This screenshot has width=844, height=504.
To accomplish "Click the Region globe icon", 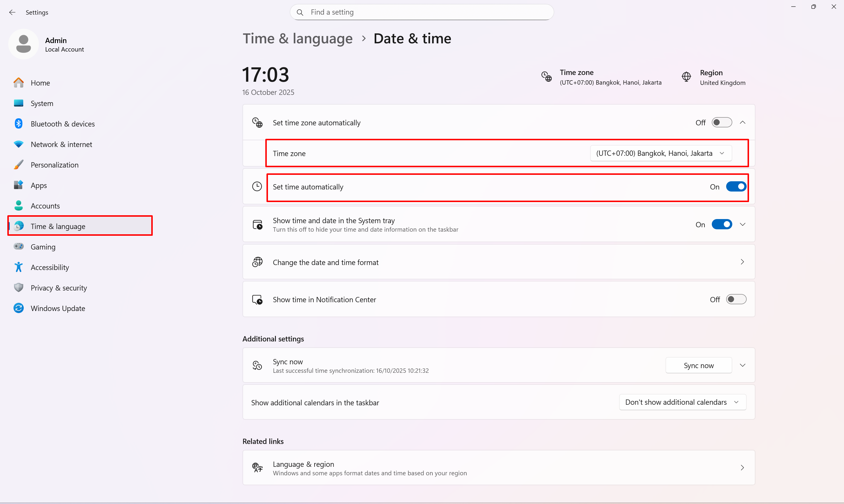I will pos(686,77).
